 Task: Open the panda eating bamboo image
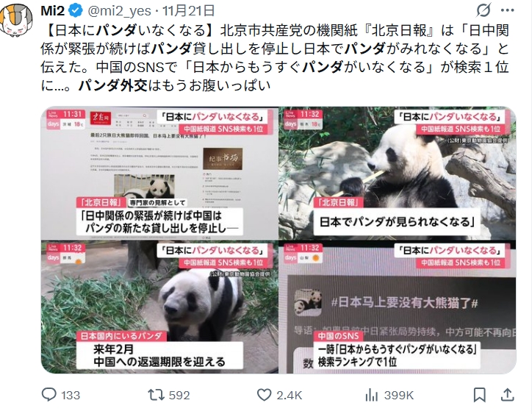click(x=398, y=174)
